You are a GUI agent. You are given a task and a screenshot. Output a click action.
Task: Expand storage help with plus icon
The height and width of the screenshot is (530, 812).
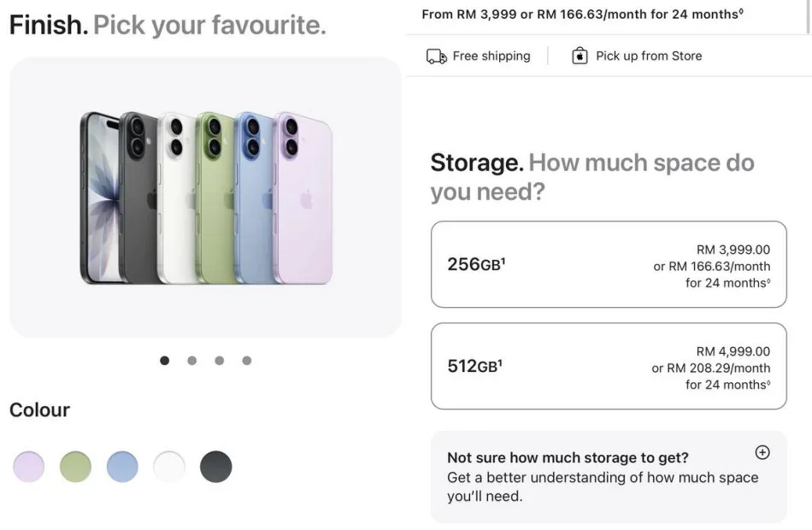[x=762, y=453]
